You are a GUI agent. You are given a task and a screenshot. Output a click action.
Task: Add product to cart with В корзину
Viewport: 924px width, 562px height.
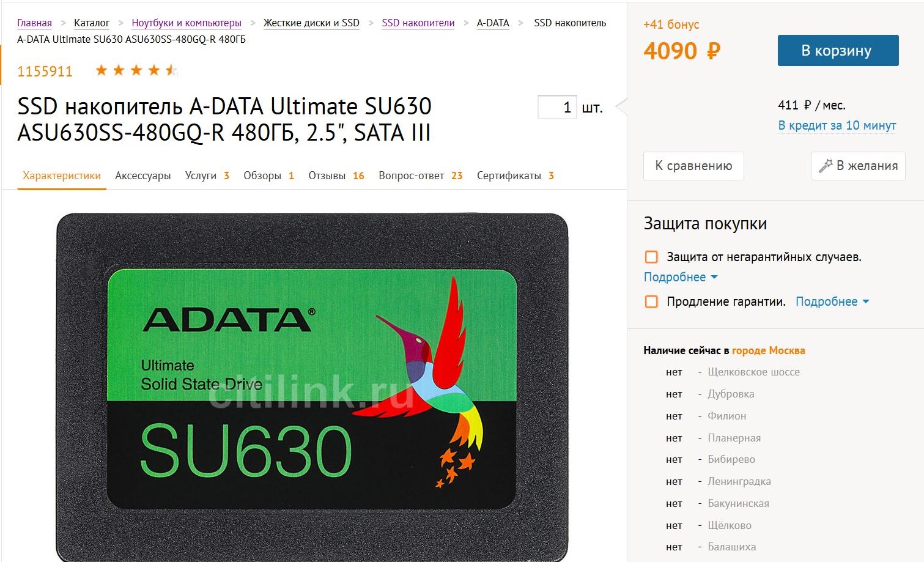tap(838, 50)
